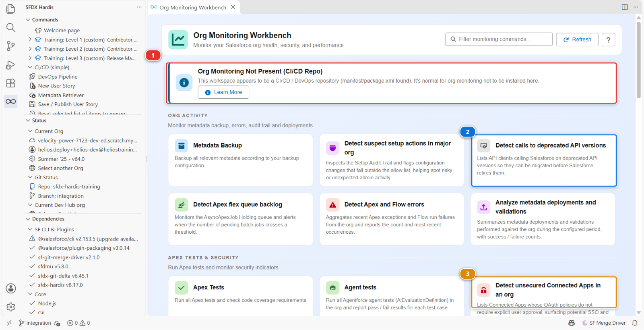Collapse the Dependencies section

tap(28, 219)
